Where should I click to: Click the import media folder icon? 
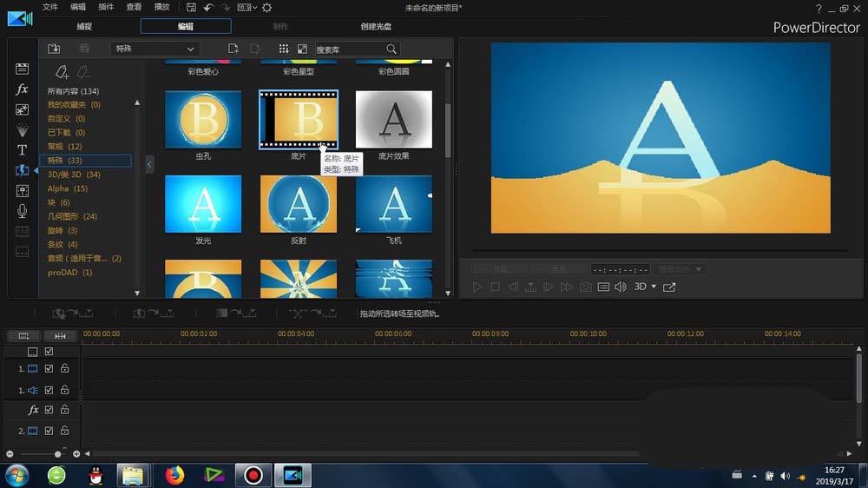(54, 49)
